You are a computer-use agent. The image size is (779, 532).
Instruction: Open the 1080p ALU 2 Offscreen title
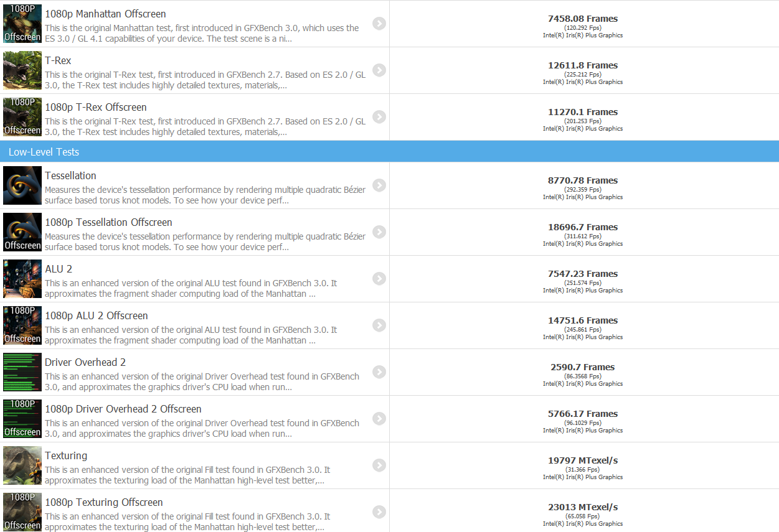pos(97,315)
